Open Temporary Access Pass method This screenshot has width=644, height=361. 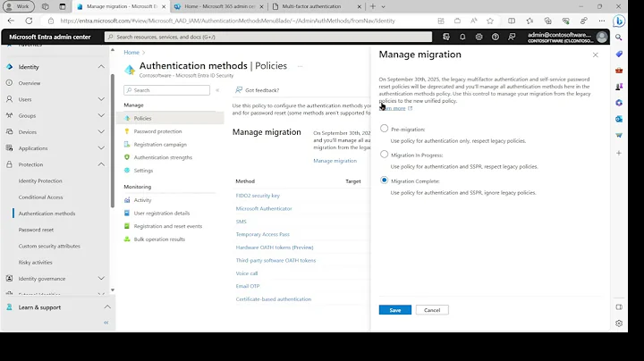[x=262, y=234]
